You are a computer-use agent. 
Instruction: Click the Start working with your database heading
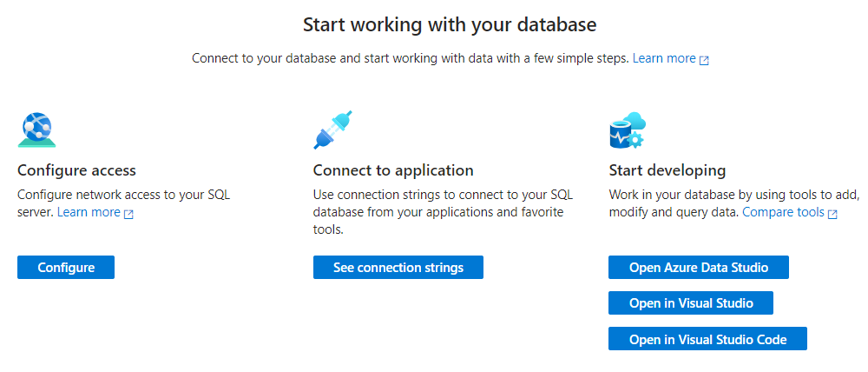pos(450,24)
